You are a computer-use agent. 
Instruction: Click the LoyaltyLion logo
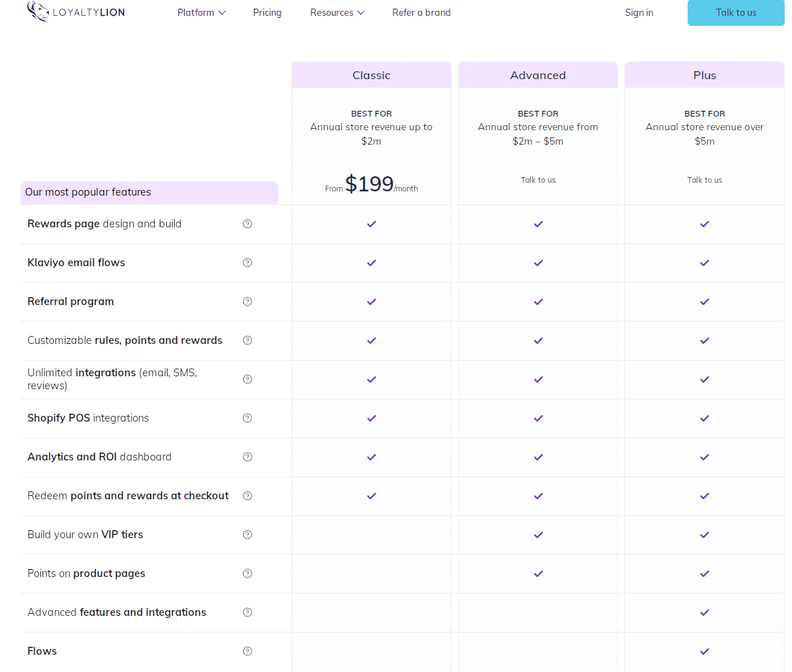click(76, 12)
